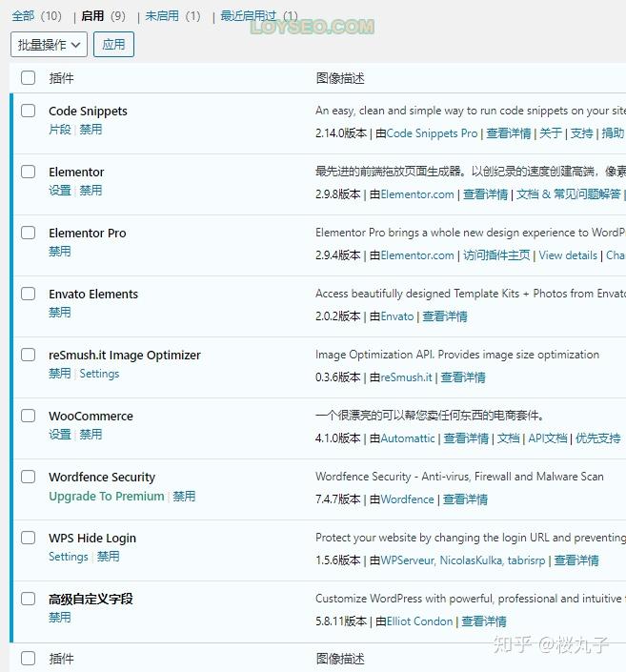The height and width of the screenshot is (672, 626).
Task: View 查看详情 for Envato Elements
Action: (x=445, y=316)
